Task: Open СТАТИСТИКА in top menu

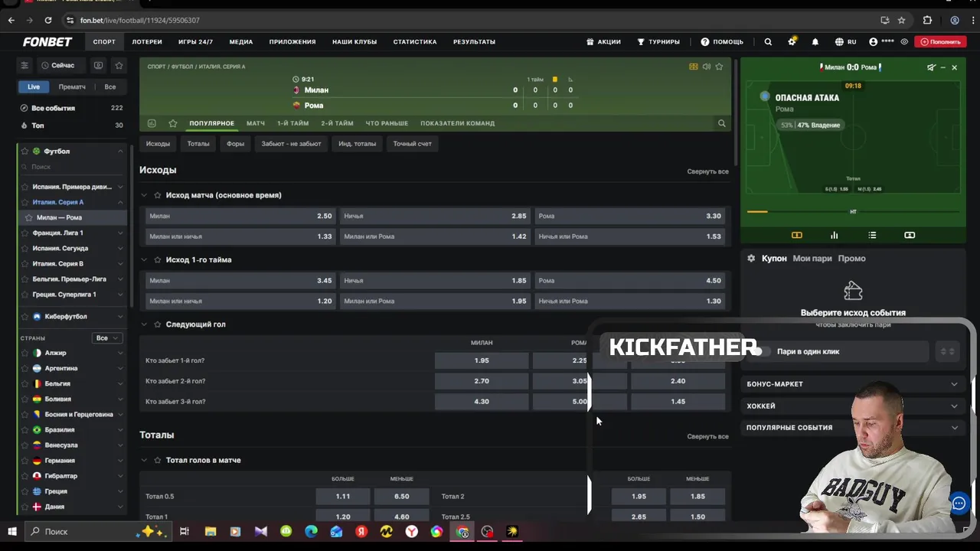Action: coord(415,42)
